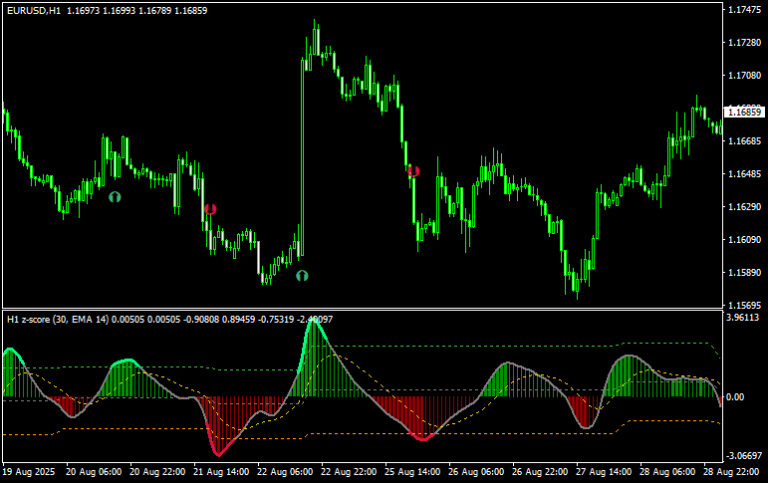Select the 25 Aug 14:00 time label
Screen dimensions: 768x483
(412, 472)
